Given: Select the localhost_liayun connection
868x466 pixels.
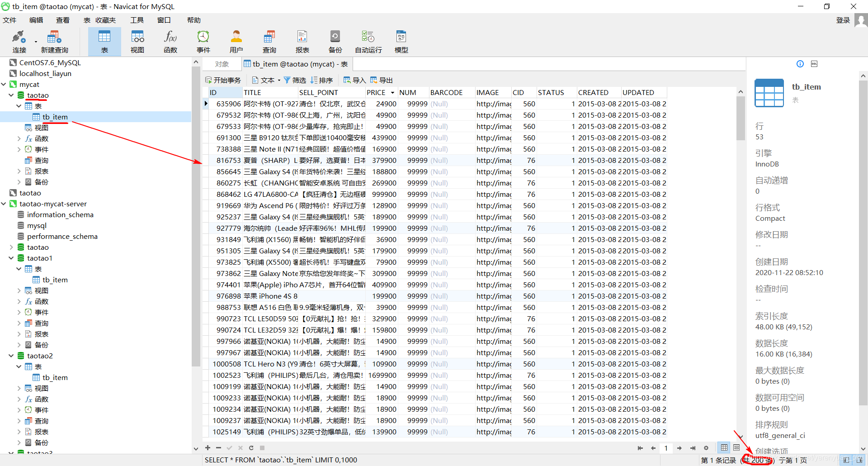Looking at the screenshot, I should [x=45, y=74].
